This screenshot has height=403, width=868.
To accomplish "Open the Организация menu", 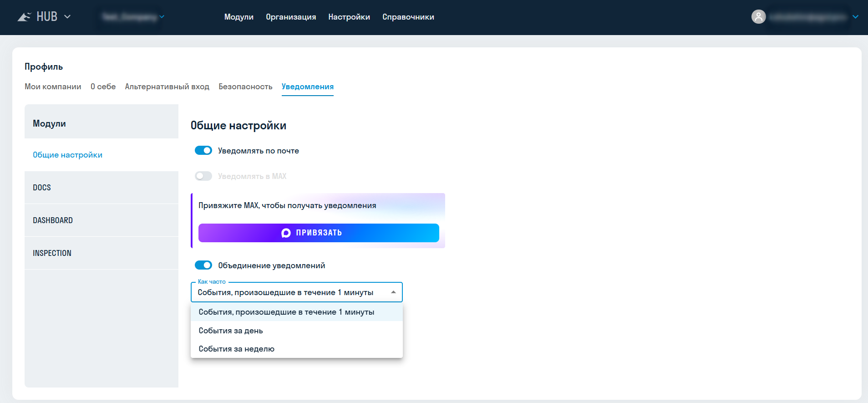I will (x=291, y=17).
